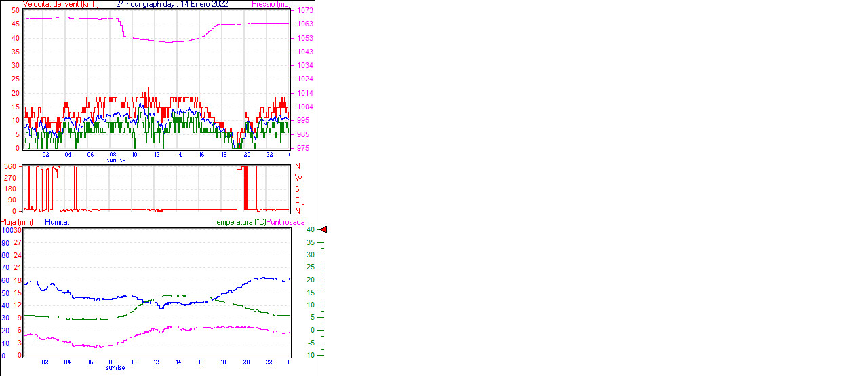868x376 pixels.
Task: Click 'sunrise' label under wind speed chart
Action: coord(115,160)
